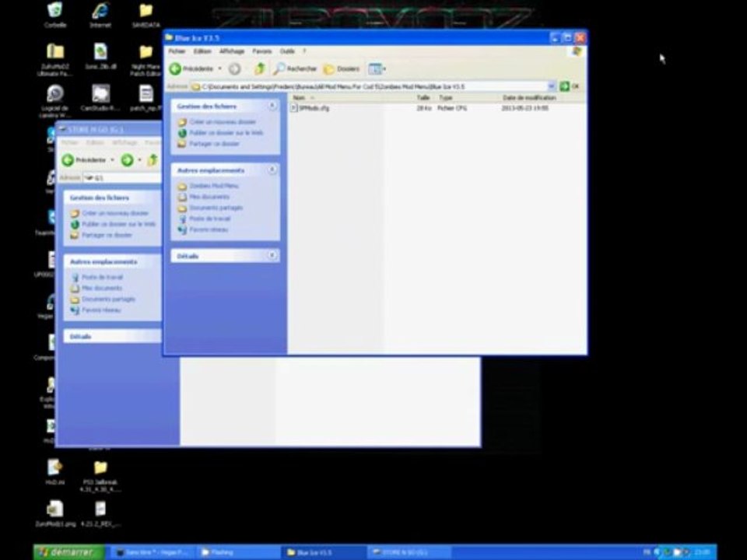Switch to the Vegas taskbar button
The image size is (747, 560).
[152, 552]
